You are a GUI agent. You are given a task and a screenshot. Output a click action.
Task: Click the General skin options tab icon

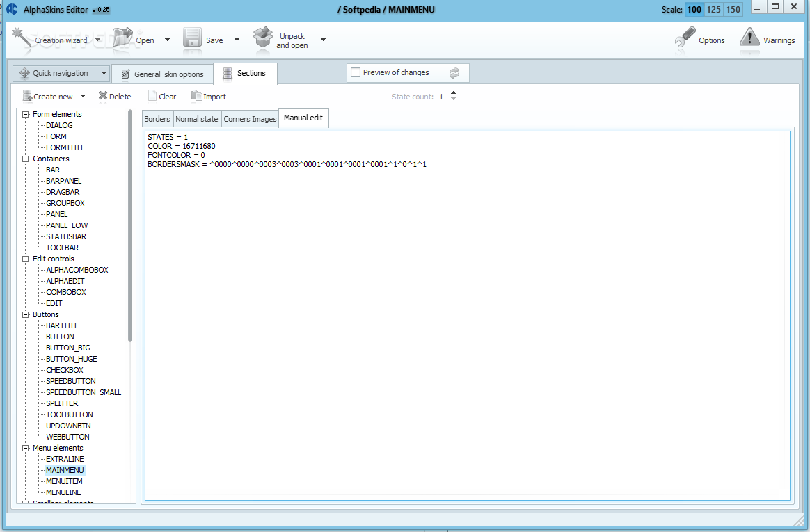point(125,74)
